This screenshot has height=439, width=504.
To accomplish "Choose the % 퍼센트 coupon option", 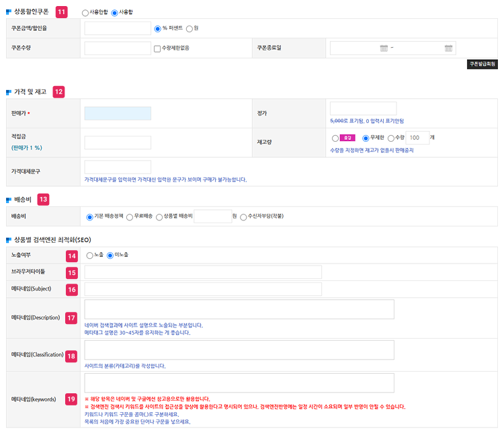I will click(157, 29).
